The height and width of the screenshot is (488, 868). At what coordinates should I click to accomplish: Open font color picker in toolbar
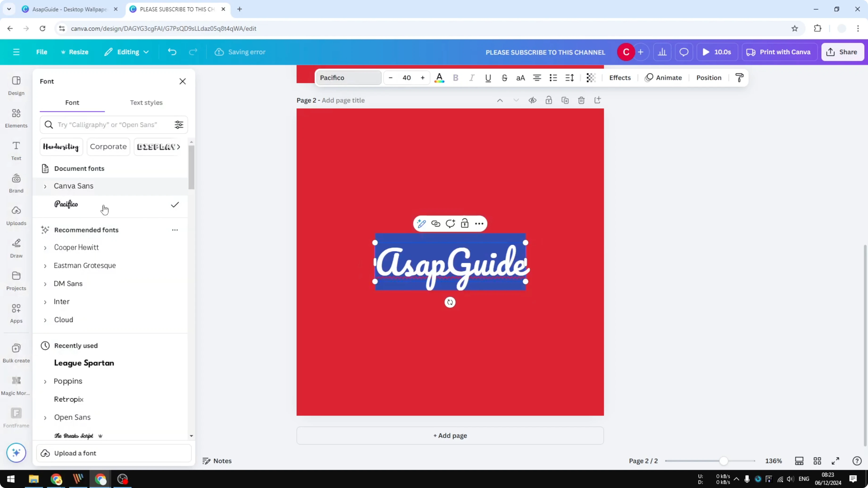(439, 78)
